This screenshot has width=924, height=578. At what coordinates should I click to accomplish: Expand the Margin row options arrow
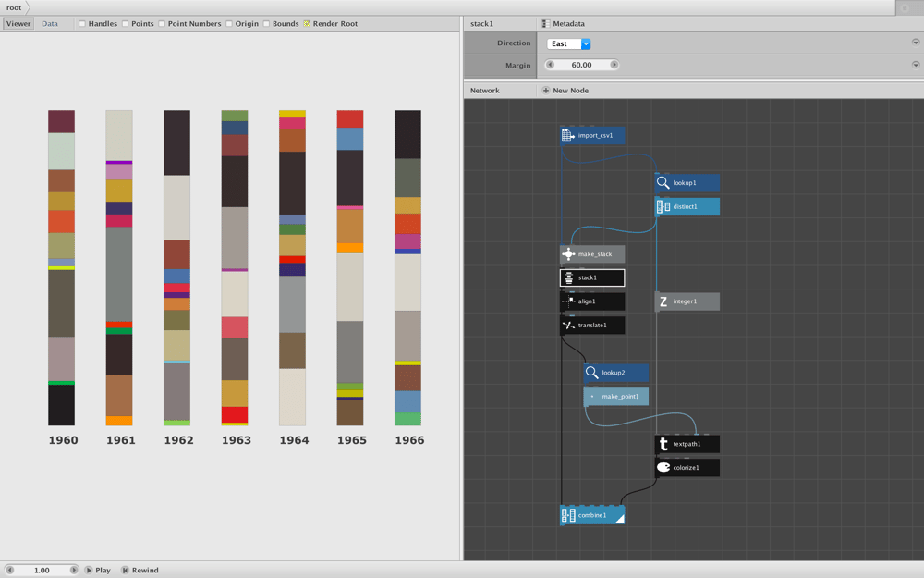point(915,65)
